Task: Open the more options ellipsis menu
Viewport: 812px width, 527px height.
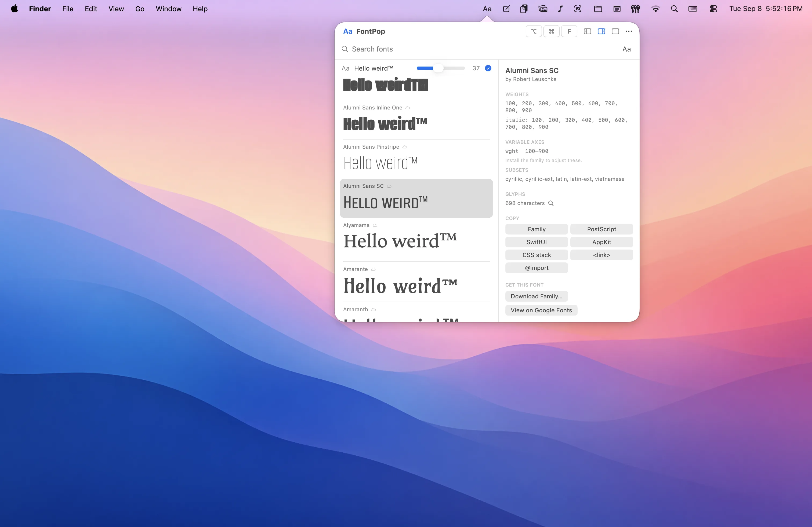Action: [629, 31]
